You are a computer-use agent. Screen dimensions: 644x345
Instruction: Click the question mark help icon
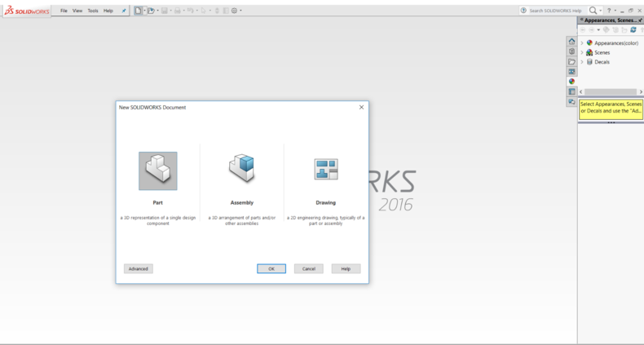click(609, 11)
